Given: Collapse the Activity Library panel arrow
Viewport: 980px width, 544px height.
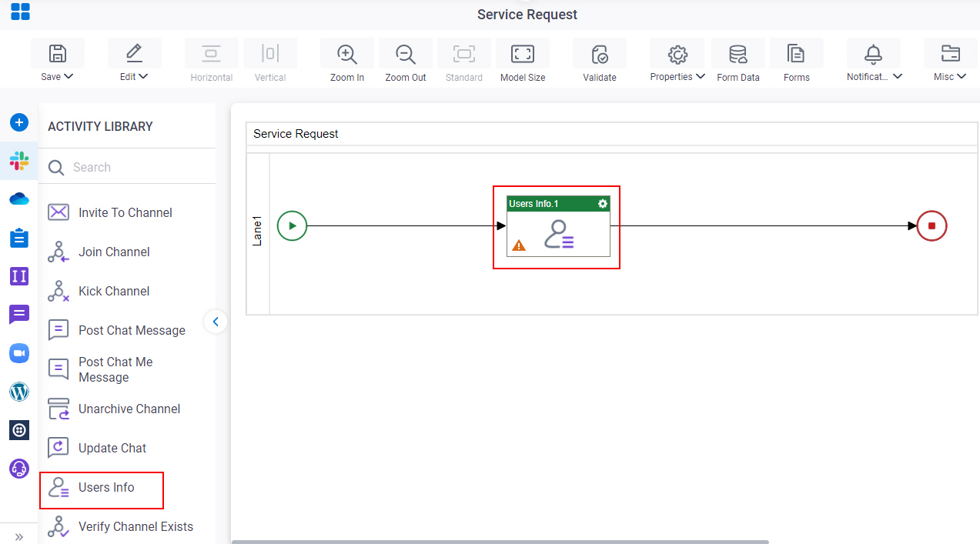Looking at the screenshot, I should tap(216, 322).
